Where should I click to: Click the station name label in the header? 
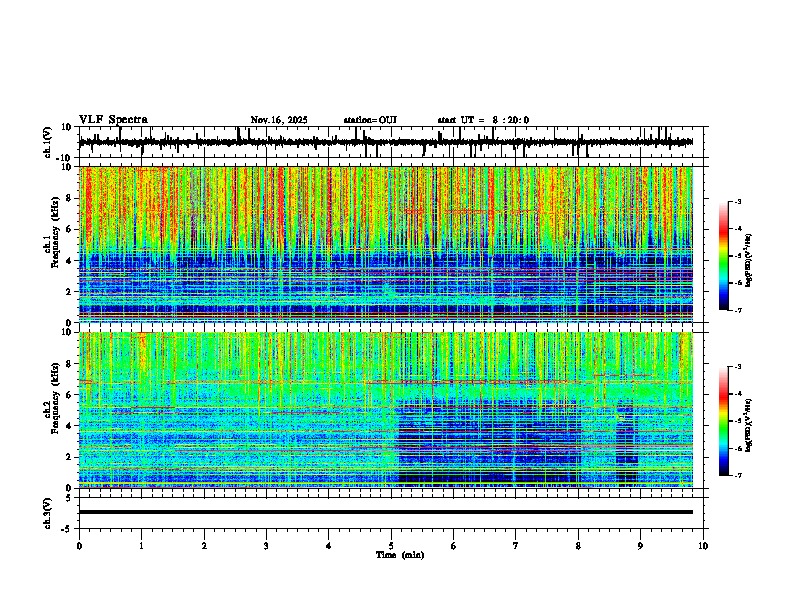click(x=370, y=120)
